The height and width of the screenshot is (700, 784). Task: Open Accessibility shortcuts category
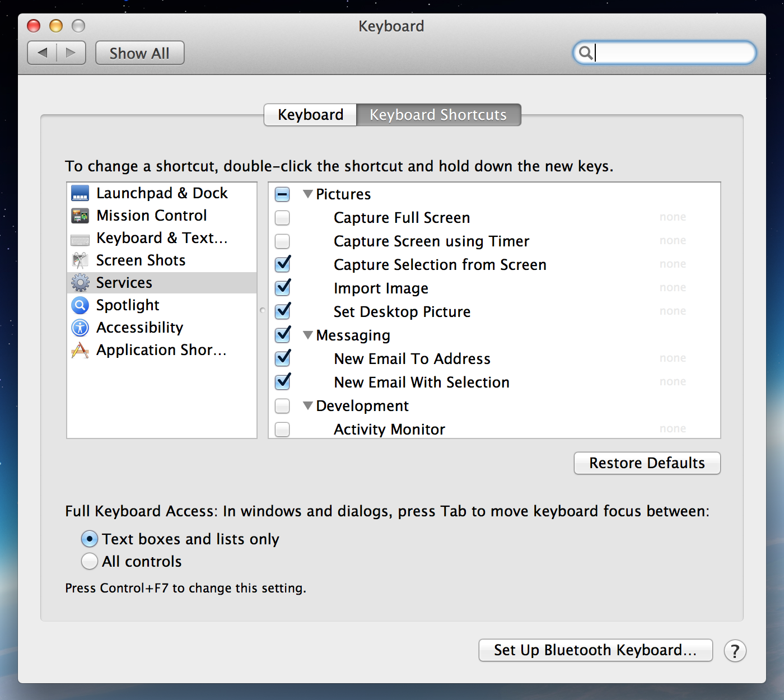(x=162, y=328)
